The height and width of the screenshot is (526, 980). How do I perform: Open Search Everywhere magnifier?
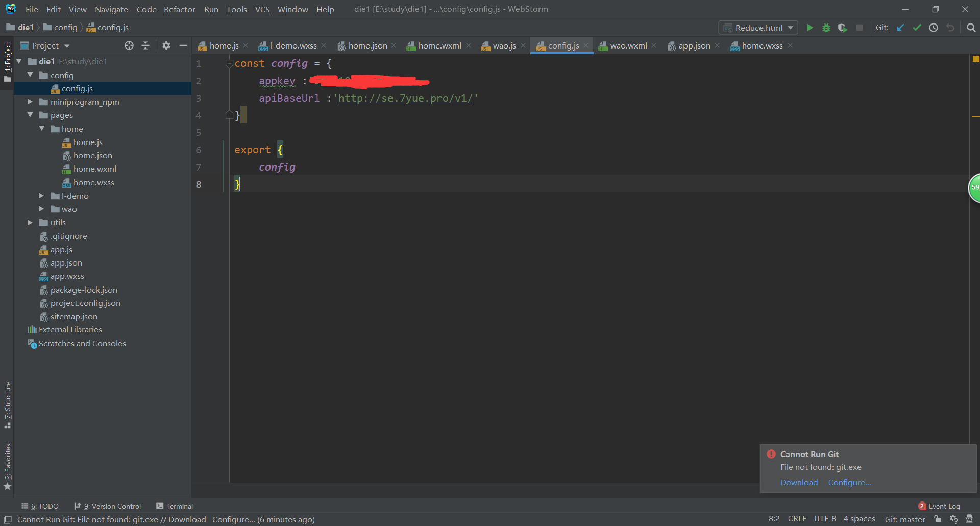click(971, 28)
